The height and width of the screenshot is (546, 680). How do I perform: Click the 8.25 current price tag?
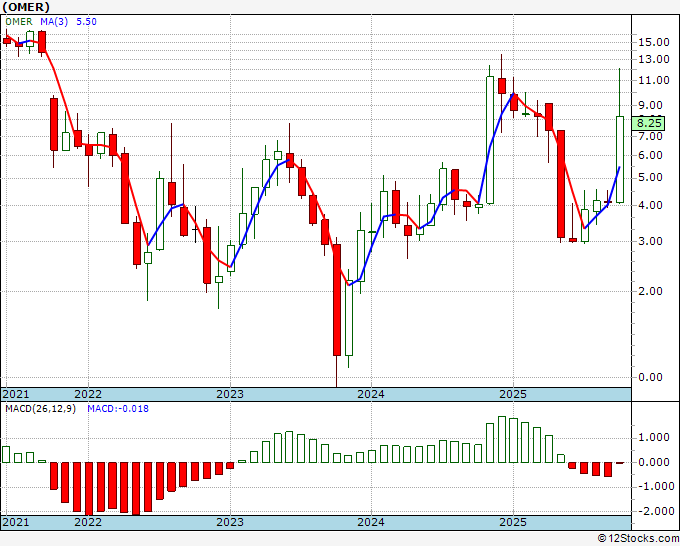tap(648, 123)
